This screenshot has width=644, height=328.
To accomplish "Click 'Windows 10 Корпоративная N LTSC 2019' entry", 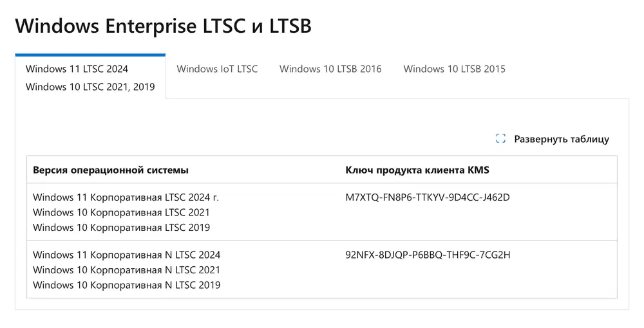I will [126, 285].
